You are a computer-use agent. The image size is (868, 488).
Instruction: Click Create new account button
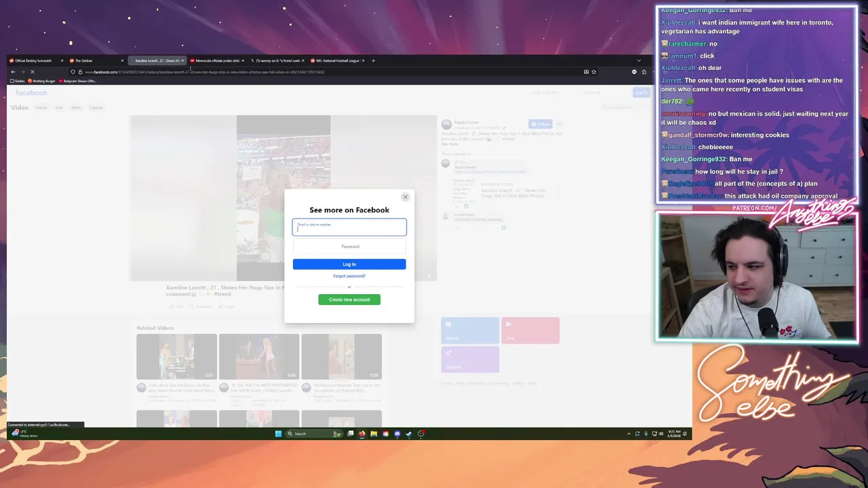[x=349, y=300]
